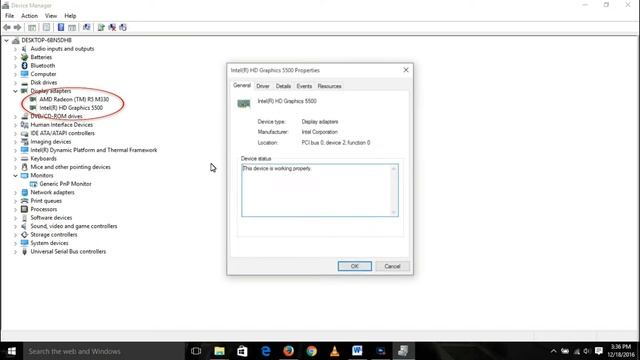This screenshot has height=360, width=640.
Task: Click the last icon in the toolbar
Action: click(x=123, y=27)
